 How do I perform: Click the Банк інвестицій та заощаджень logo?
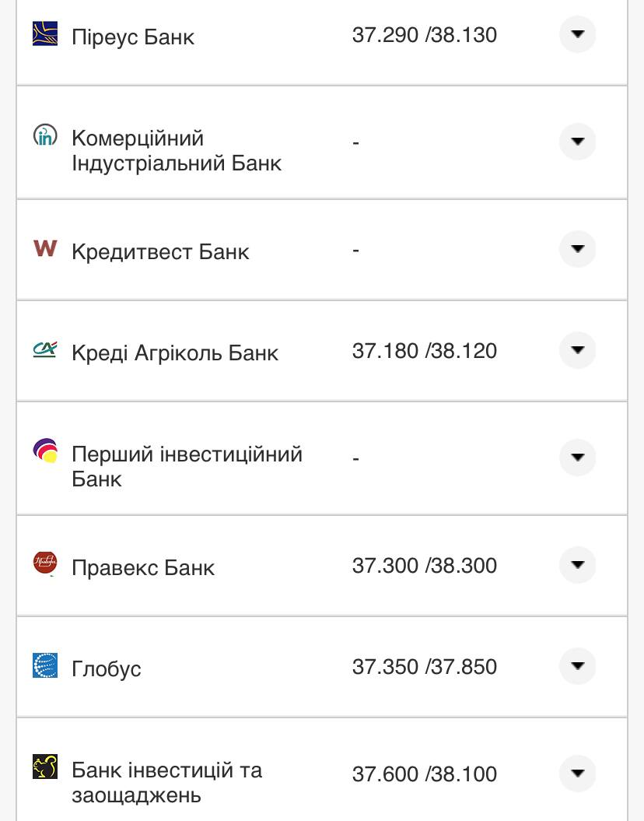point(46,768)
